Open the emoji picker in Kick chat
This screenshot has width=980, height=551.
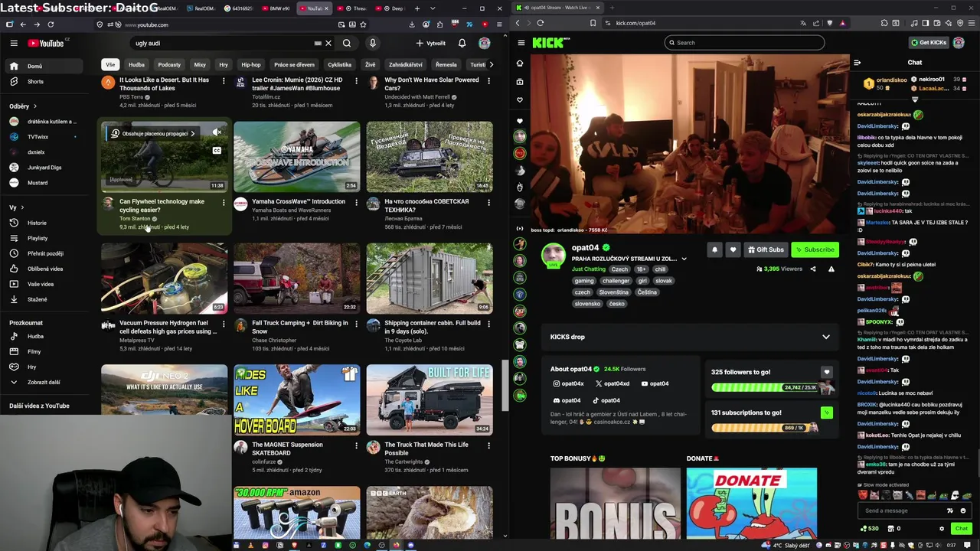(x=963, y=510)
